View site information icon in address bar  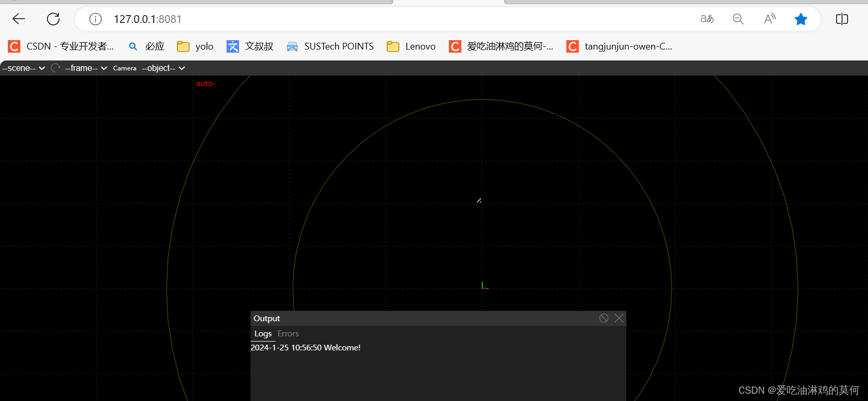pos(96,19)
